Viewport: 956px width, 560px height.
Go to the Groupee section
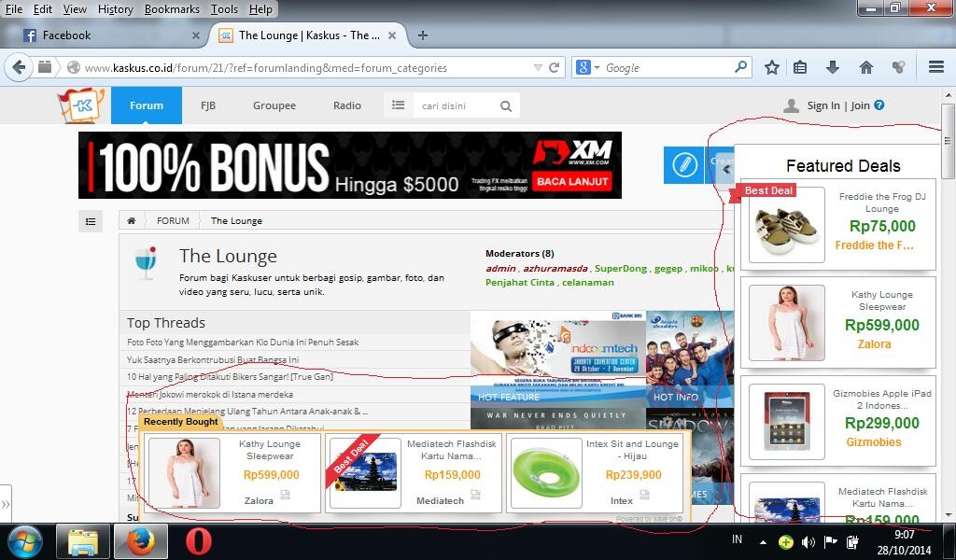click(x=274, y=105)
